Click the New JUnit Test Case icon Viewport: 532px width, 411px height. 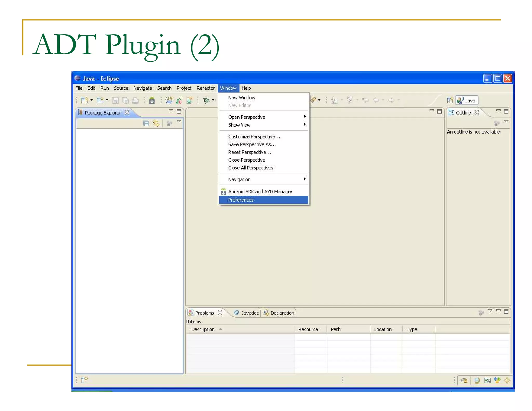click(x=179, y=100)
